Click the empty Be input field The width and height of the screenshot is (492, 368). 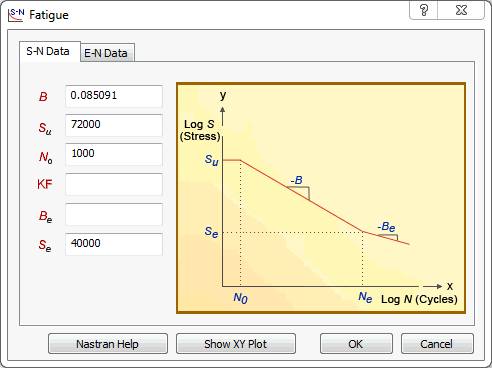[114, 214]
